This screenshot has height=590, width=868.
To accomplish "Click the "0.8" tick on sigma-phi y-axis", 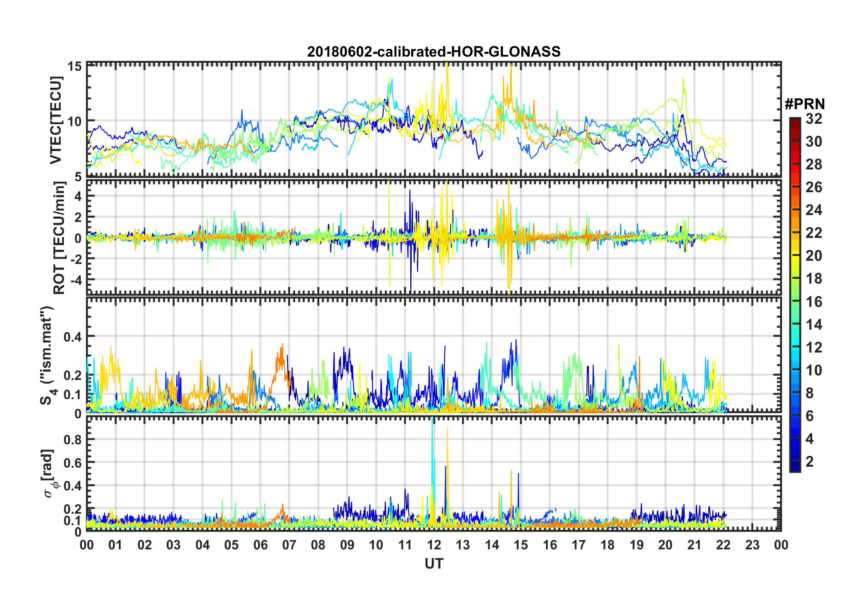I will (73, 439).
